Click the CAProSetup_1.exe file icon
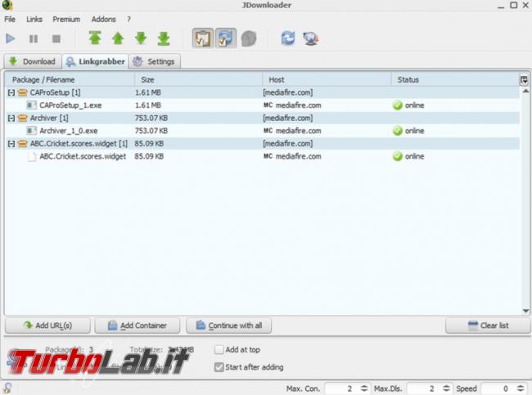Screen dimensions: 532x395 tap(32, 105)
